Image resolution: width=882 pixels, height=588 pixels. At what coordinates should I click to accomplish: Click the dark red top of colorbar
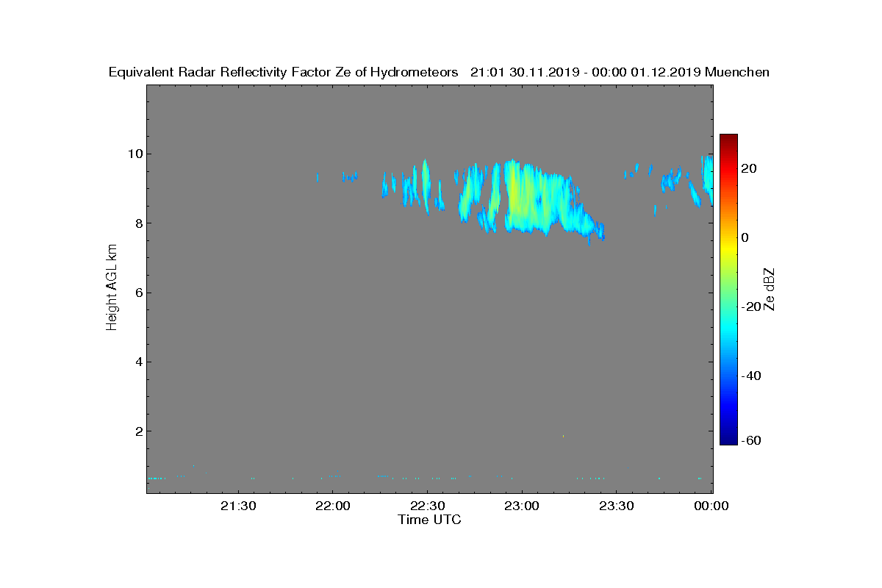pyautogui.click(x=728, y=138)
